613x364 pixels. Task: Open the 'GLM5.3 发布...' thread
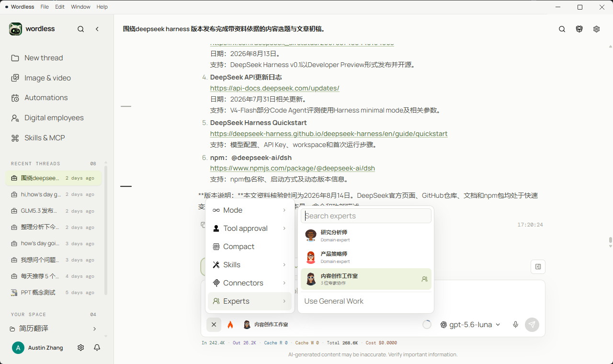pos(54,211)
